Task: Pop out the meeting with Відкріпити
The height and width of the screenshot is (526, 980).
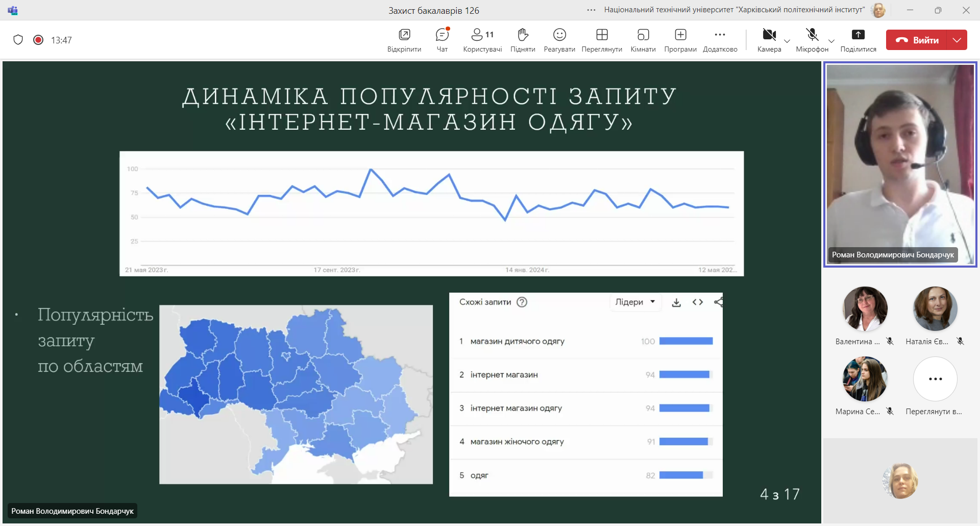Action: (404, 40)
